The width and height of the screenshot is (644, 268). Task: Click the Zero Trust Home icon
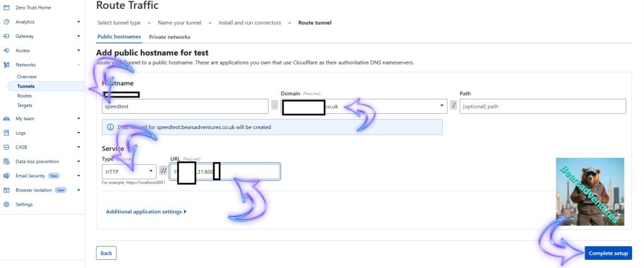[6, 8]
